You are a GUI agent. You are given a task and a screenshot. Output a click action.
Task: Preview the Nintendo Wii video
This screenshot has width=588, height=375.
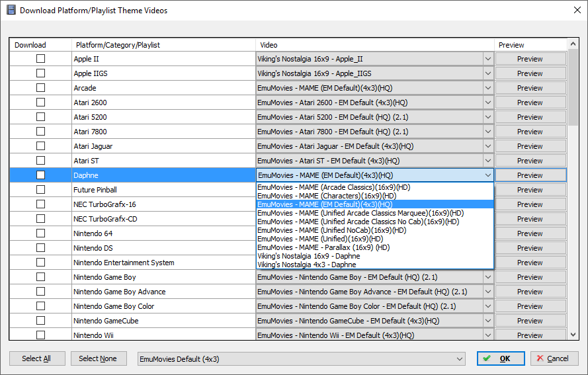(x=530, y=335)
